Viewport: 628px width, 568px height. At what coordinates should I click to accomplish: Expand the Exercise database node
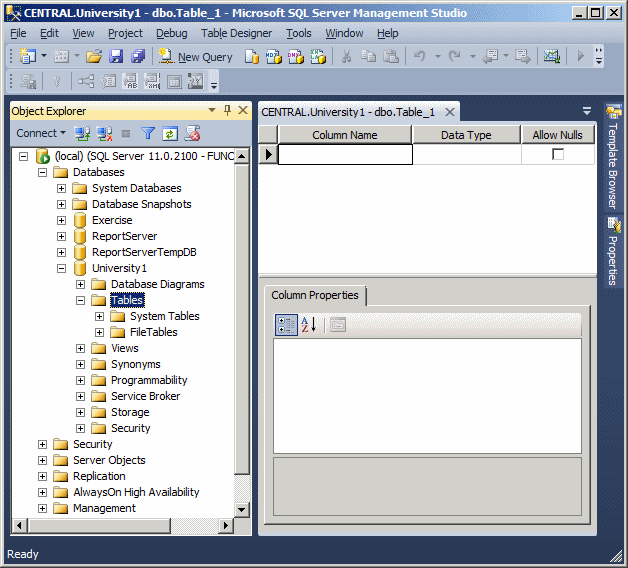pos(61,220)
